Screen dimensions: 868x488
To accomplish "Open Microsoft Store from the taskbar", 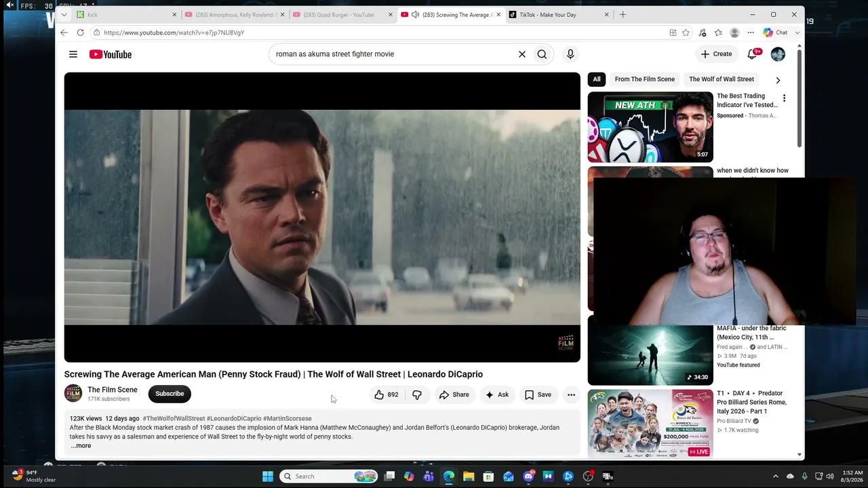I will 488,476.
